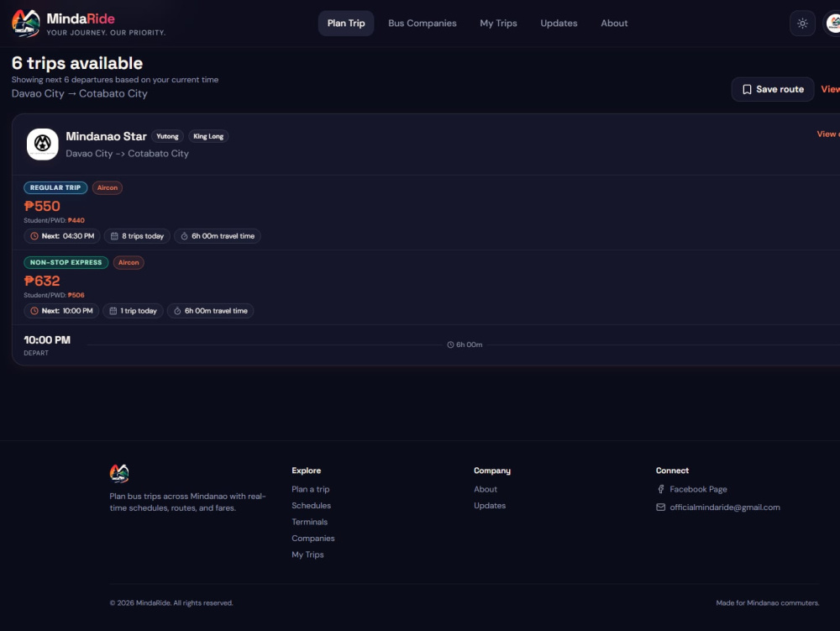Open the Plan Trip tab
The width and height of the screenshot is (840, 631).
[346, 23]
